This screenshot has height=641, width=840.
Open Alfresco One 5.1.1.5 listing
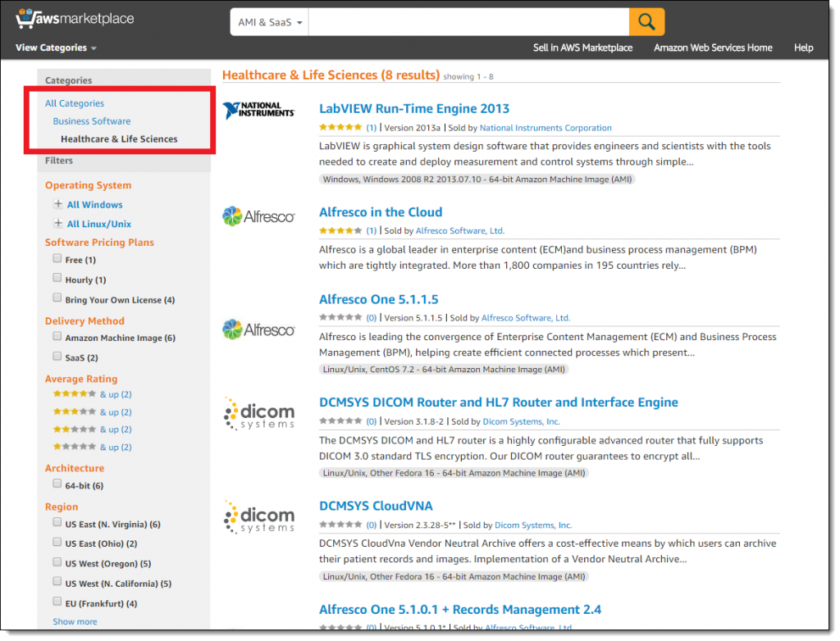(x=379, y=299)
